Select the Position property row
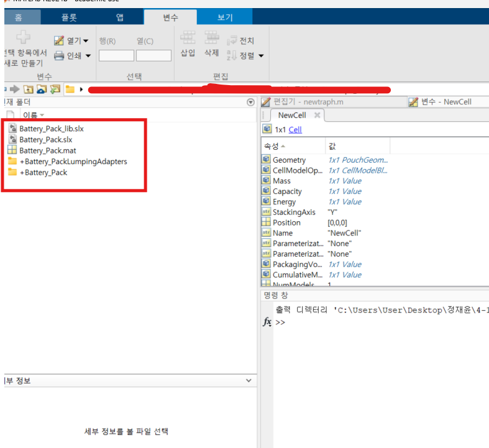 click(x=326, y=222)
